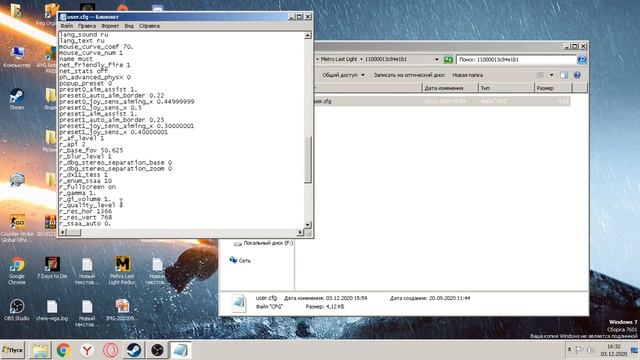Screen dimensions: 640x360
Task: Click Notepad vertical scrollbar down arrow
Action: (x=308, y=225)
